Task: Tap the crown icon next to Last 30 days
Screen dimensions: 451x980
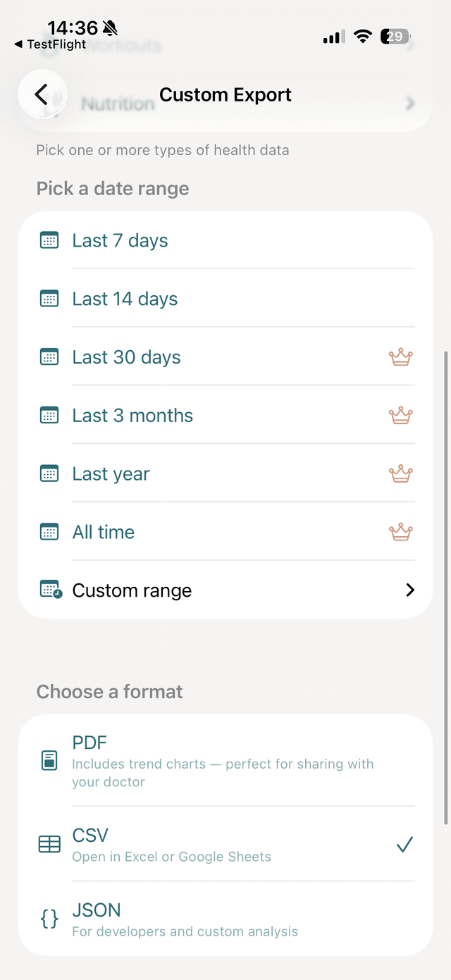Action: (400, 357)
